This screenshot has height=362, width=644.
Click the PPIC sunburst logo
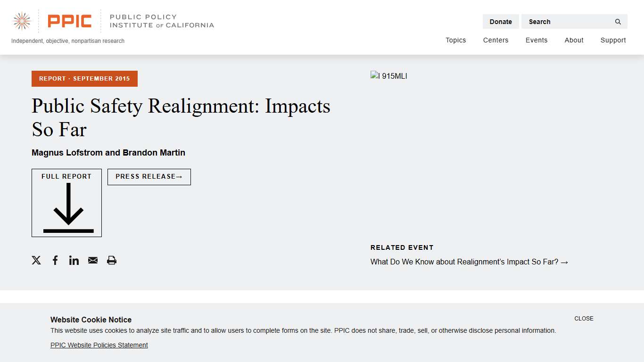pos(21,21)
